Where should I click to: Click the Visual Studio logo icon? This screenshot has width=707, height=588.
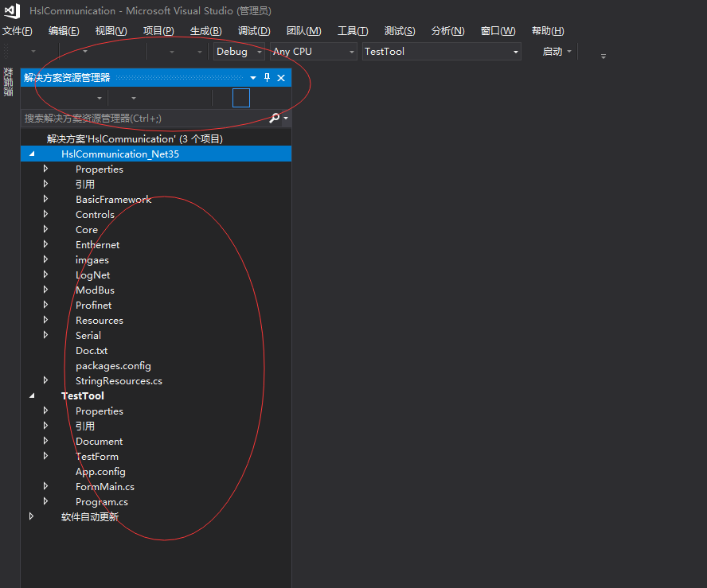pyautogui.click(x=12, y=11)
